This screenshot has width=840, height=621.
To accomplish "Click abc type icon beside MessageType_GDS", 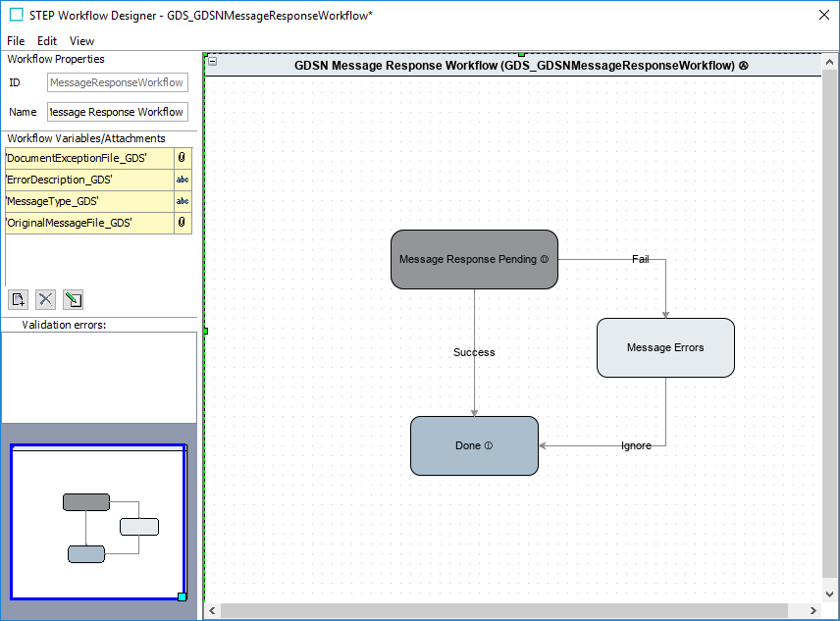I will (183, 201).
